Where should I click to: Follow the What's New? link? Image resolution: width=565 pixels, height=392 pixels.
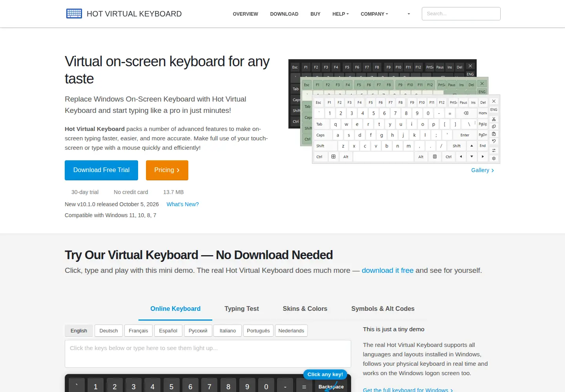click(x=182, y=204)
